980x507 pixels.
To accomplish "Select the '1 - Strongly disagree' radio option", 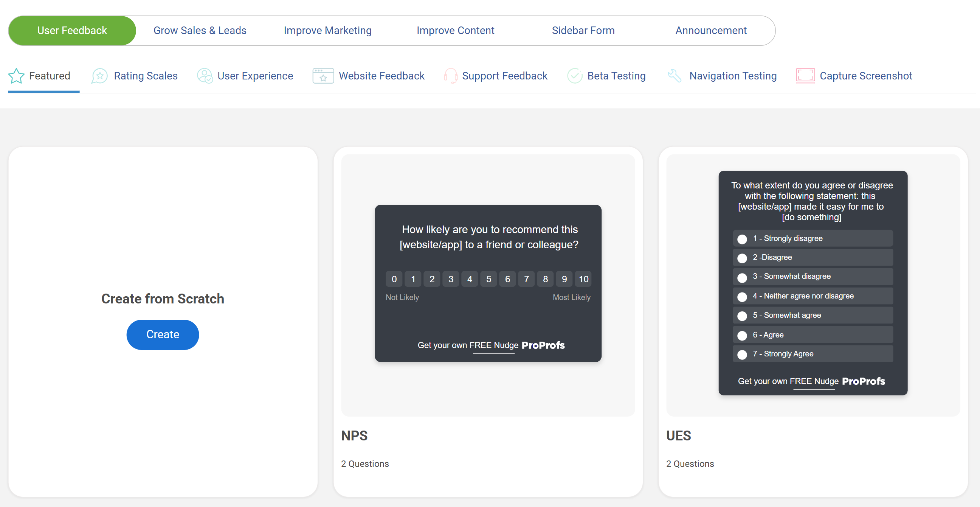I will [742, 239].
